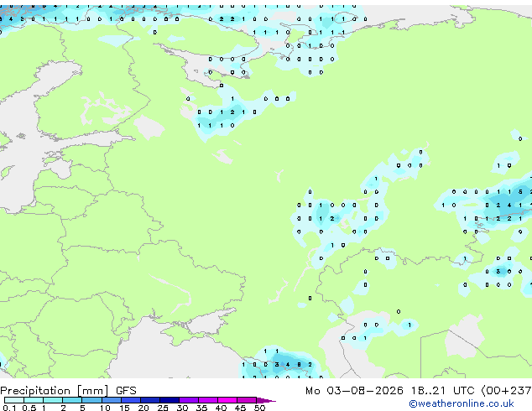532x411 pixels.
Task: Click the '15' legend scale label
Action: (x=124, y=408)
